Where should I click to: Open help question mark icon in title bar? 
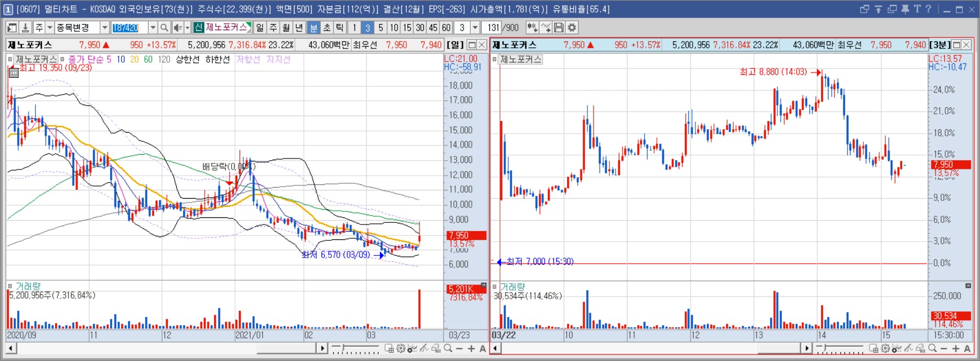point(928,9)
